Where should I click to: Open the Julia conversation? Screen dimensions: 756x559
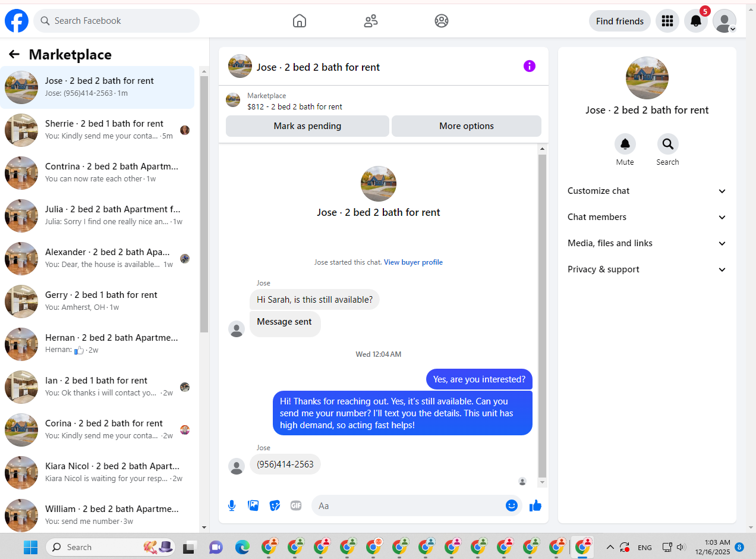coord(97,216)
